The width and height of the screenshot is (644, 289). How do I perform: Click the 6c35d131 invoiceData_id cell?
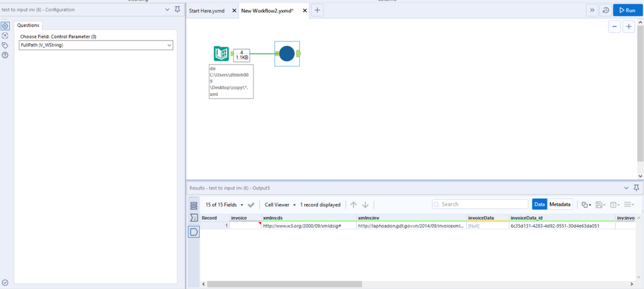561,226
